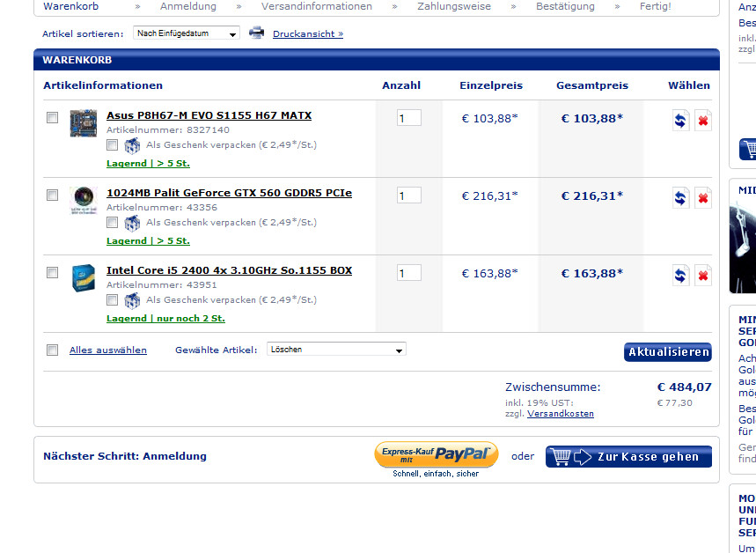Go to the Warenkorb step
756x553 pixels.
point(71,6)
